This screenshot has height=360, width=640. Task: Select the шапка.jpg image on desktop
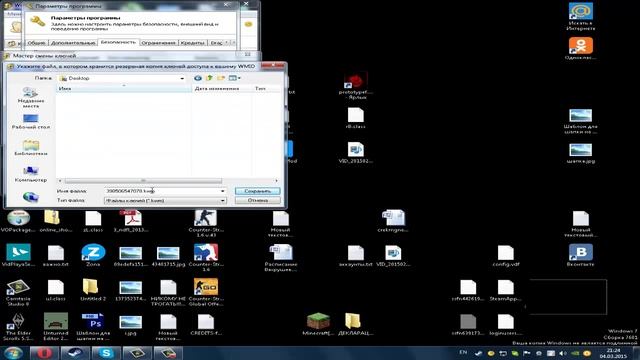pos(580,153)
